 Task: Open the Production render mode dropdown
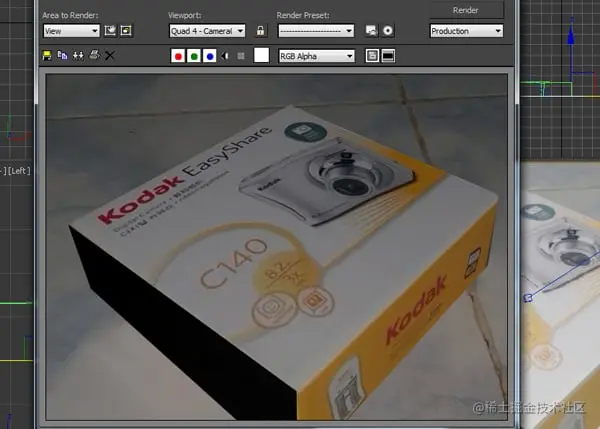[466, 31]
